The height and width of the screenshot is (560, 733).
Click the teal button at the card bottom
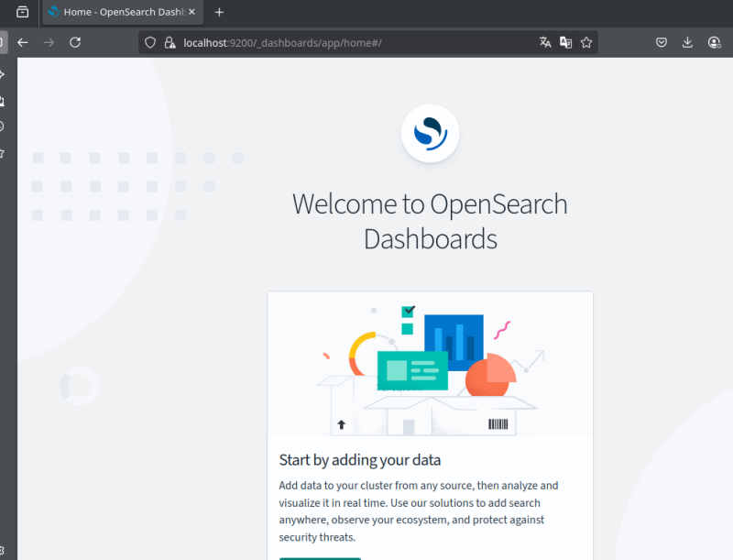[x=320, y=558]
